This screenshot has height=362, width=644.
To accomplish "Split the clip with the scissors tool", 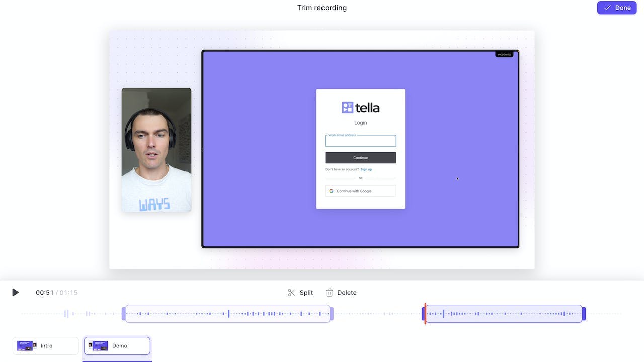I will pyautogui.click(x=300, y=293).
